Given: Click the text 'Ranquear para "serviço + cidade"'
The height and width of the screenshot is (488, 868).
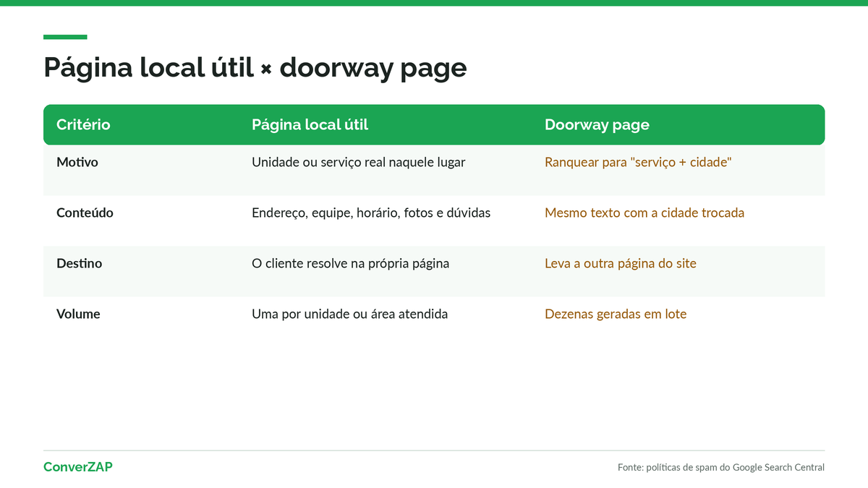Looking at the screenshot, I should point(638,162).
